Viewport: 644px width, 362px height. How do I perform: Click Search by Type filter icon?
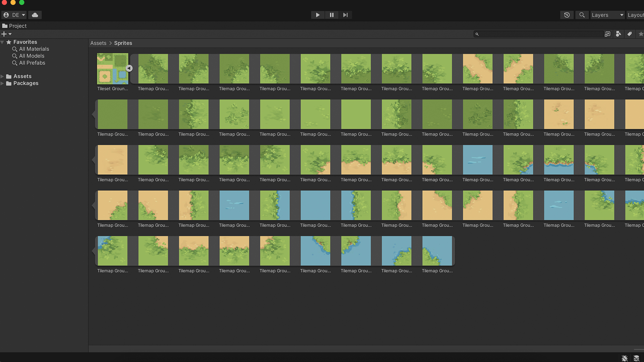[619, 34]
